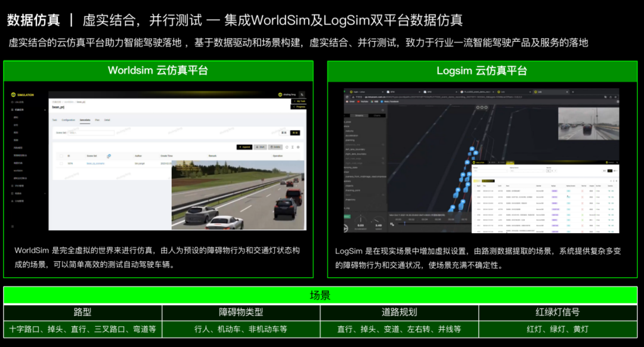Click the language icon beside the Worldsim username

coord(302,94)
